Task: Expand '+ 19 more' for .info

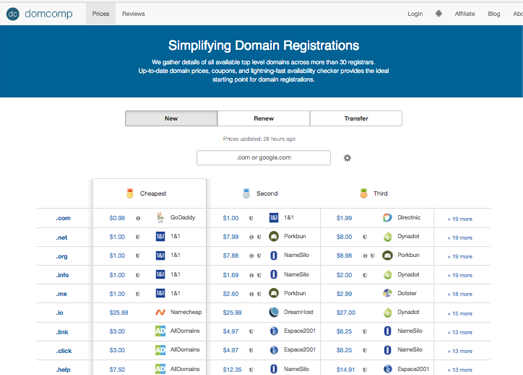Action: [x=460, y=275]
